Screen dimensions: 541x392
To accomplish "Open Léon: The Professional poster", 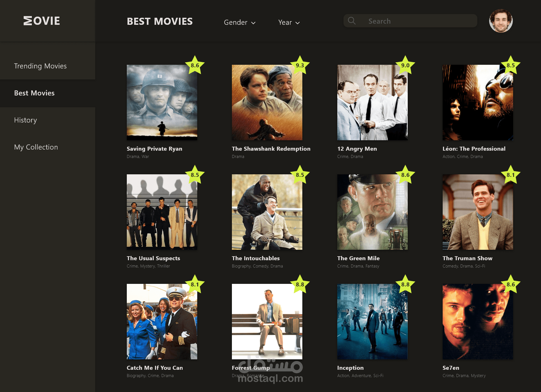I will 478,103.
